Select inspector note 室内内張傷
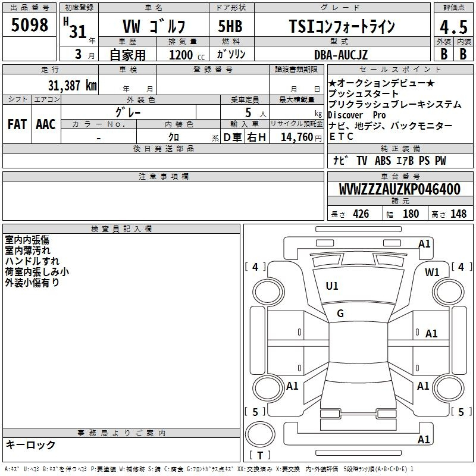This screenshot has height=476, width=476. tap(27, 240)
